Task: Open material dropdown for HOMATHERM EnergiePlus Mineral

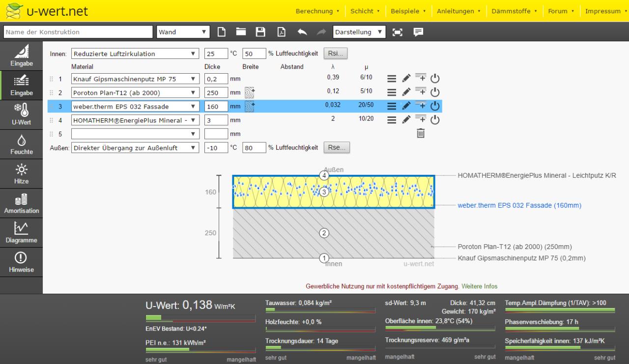Action: click(135, 119)
